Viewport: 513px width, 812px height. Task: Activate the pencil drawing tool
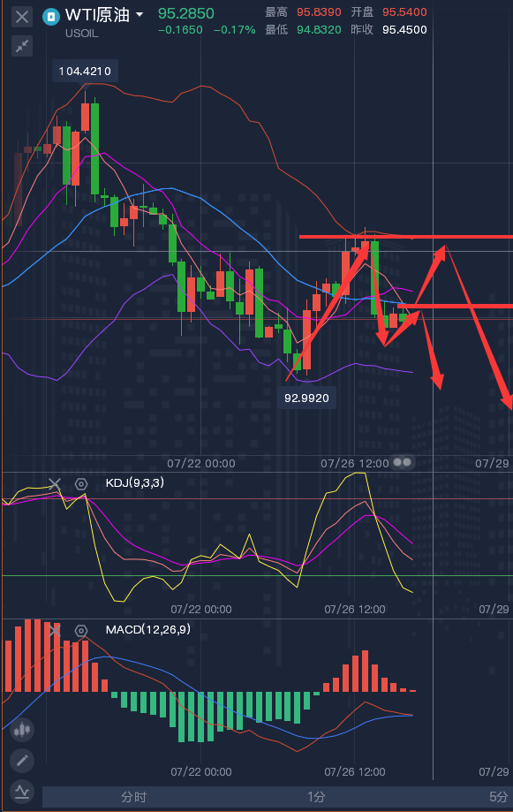tap(22, 761)
